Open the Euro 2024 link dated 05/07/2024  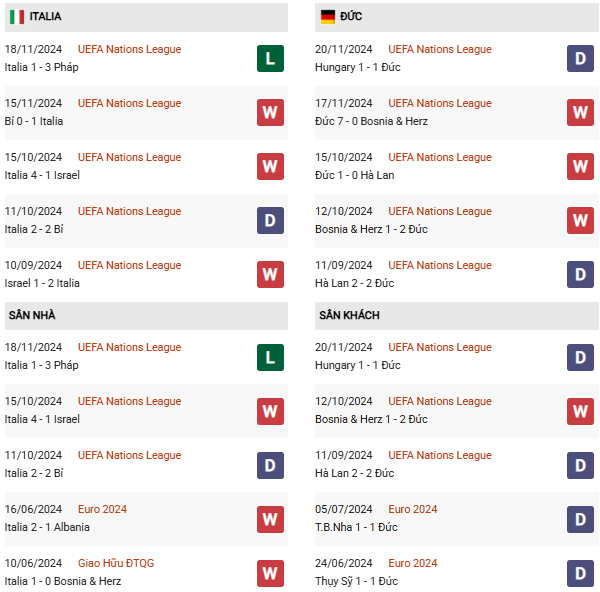[412, 509]
